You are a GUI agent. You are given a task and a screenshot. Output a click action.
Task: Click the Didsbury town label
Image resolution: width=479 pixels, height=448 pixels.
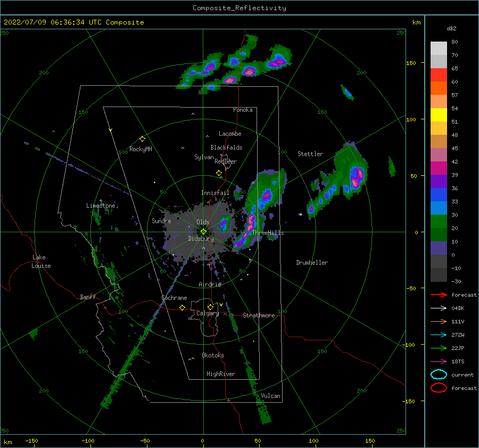(201, 239)
